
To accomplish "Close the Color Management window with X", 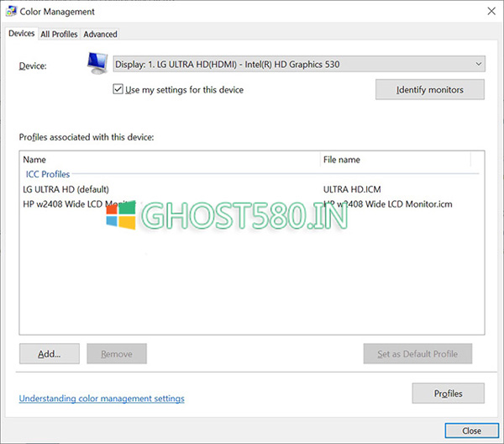I will [491, 11].
